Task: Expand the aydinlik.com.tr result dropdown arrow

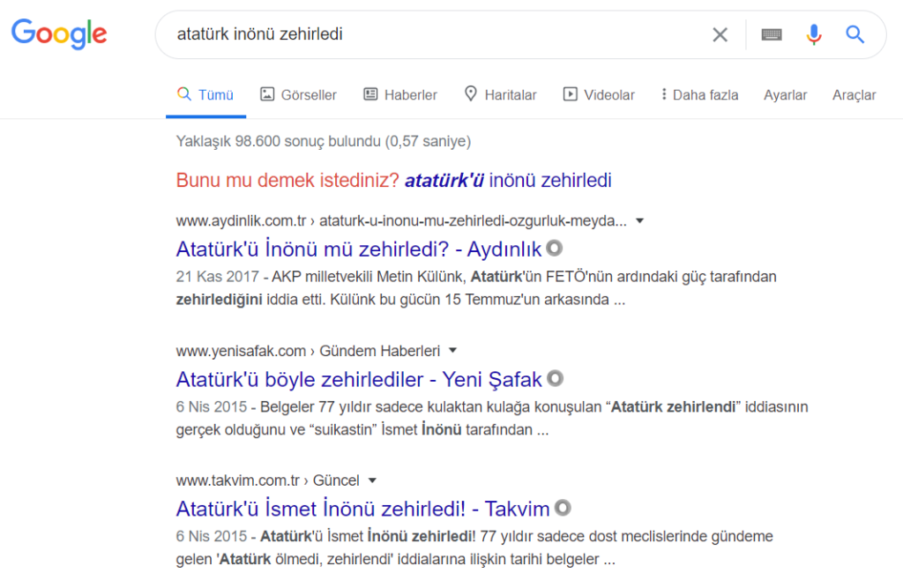Action: (x=639, y=221)
